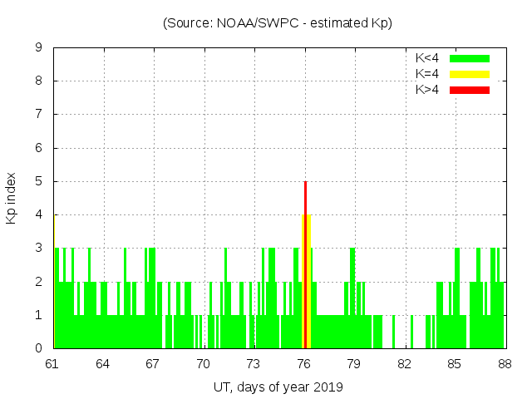
Task: Click the K>4 legend label text
Action: click(x=428, y=89)
